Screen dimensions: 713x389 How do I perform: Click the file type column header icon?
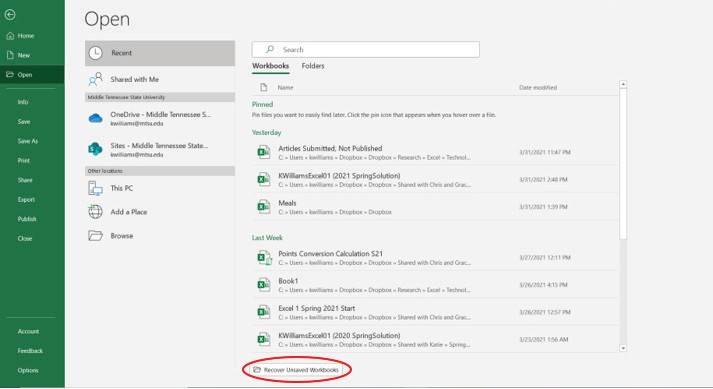(263, 87)
